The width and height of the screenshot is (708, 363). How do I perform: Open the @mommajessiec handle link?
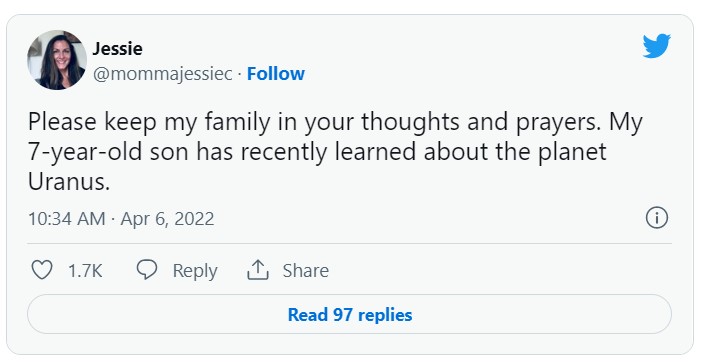coord(163,74)
